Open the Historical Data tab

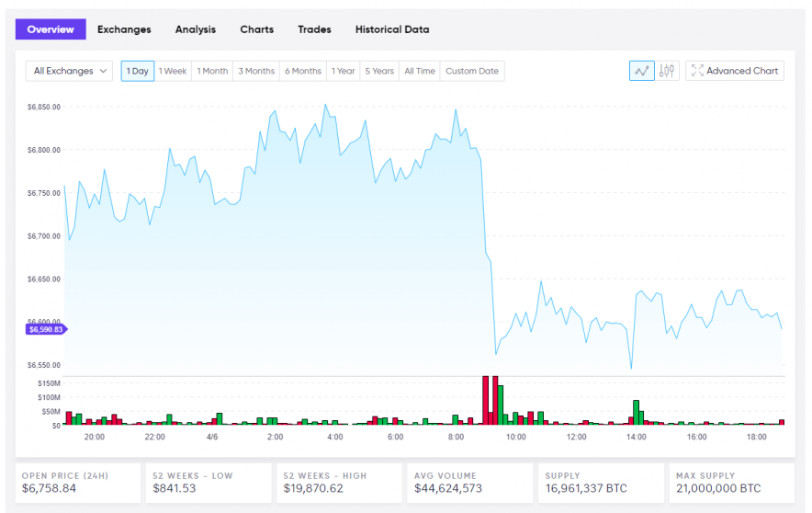click(x=392, y=29)
